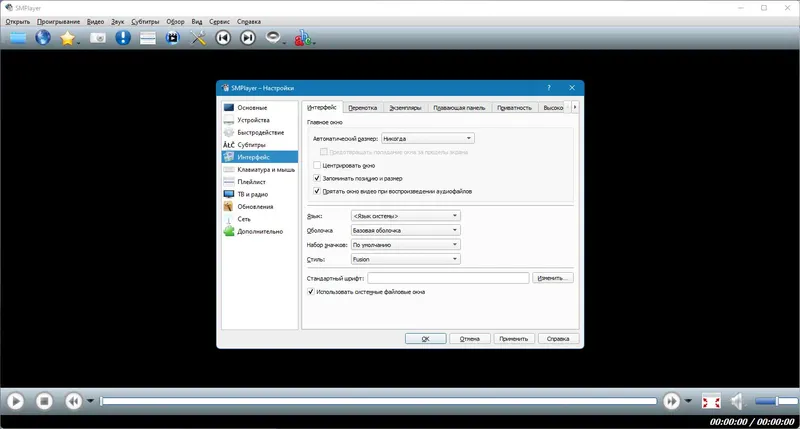Go to previous track in toolbar
Image resolution: width=800 pixels, height=429 pixels.
(x=223, y=38)
